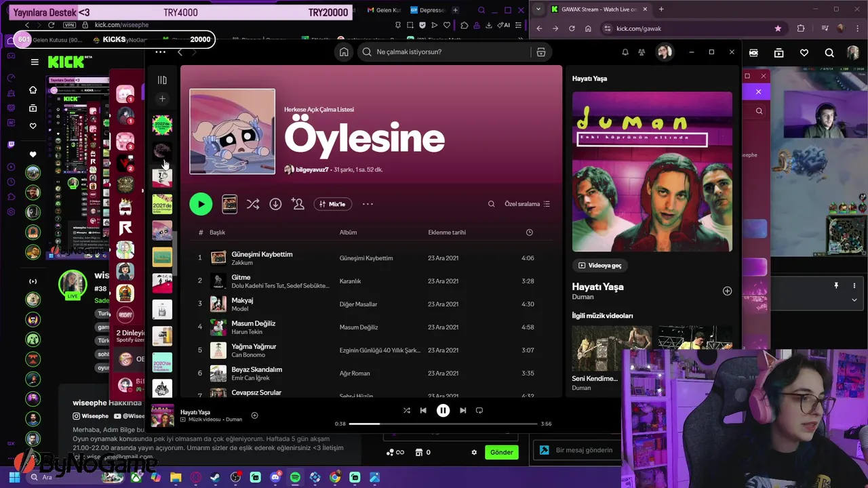Expand Your Library sidebar

tap(162, 80)
